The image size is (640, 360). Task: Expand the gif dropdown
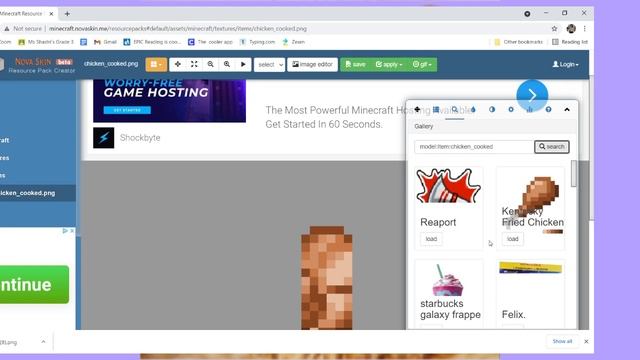click(x=422, y=64)
